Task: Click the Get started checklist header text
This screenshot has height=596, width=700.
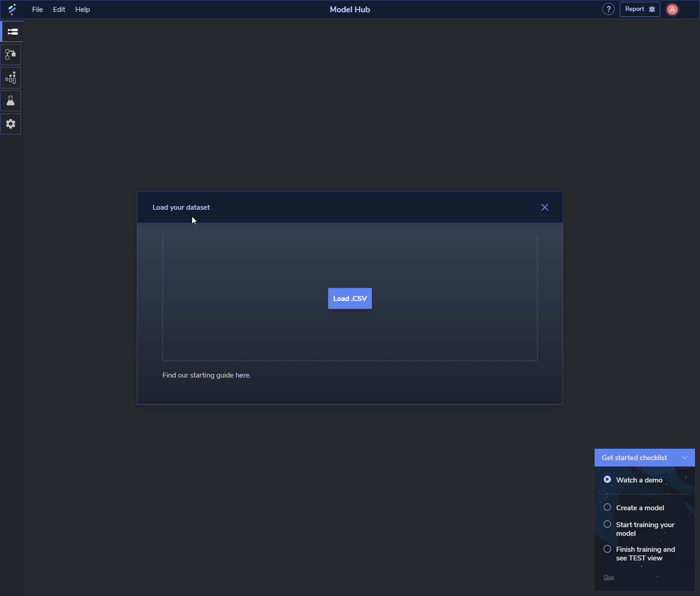Action: point(634,458)
